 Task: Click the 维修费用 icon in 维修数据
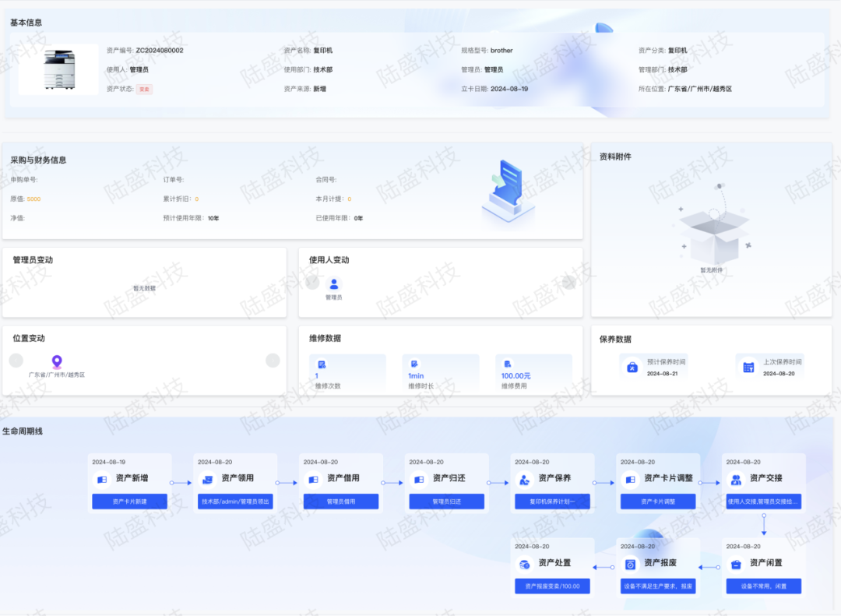508,364
